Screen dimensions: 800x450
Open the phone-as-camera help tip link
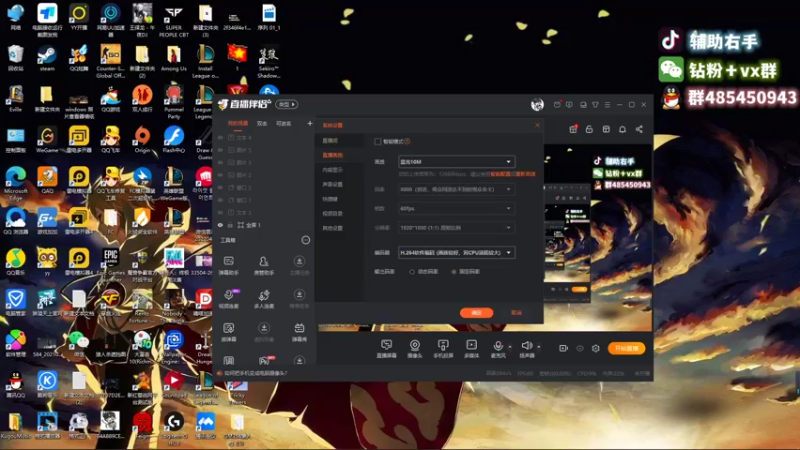tap(255, 373)
